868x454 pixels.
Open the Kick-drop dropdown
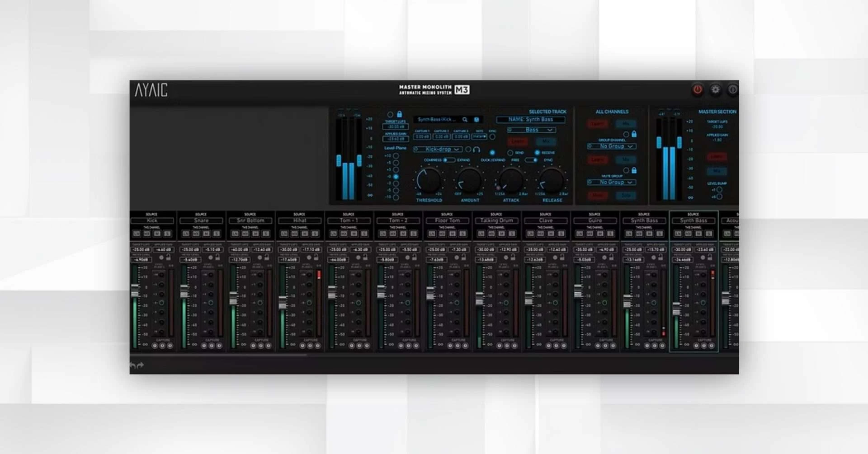pos(438,150)
